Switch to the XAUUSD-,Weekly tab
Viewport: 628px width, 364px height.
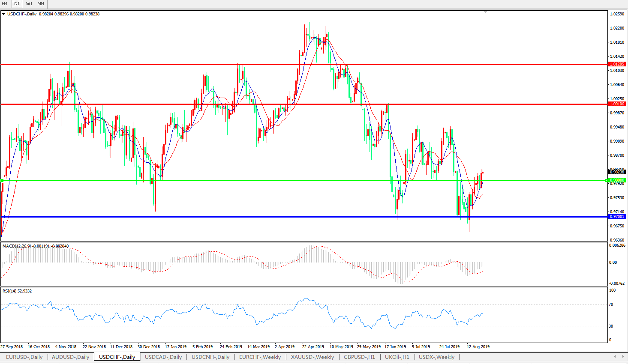[312, 357]
